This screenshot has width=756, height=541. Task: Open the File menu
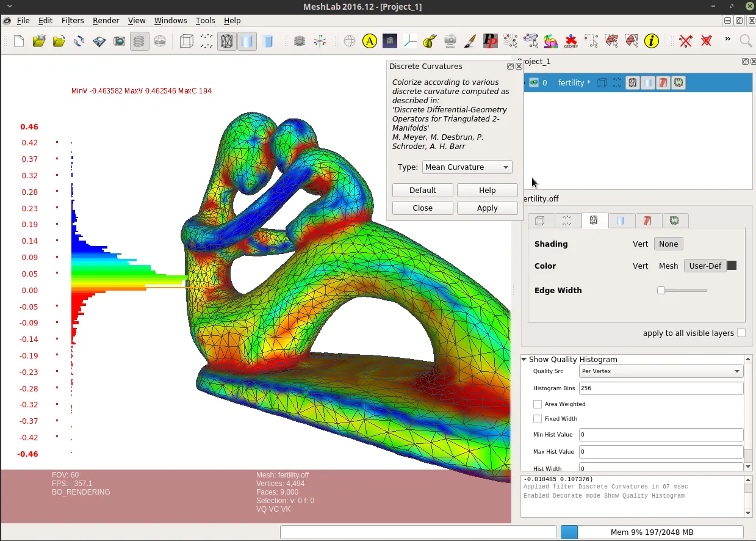pyautogui.click(x=23, y=20)
